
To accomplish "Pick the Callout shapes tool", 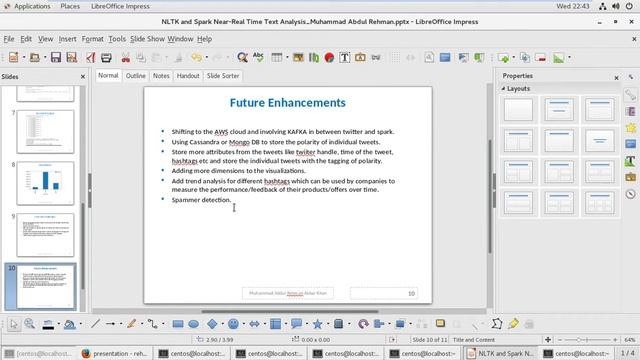I will [296, 324].
